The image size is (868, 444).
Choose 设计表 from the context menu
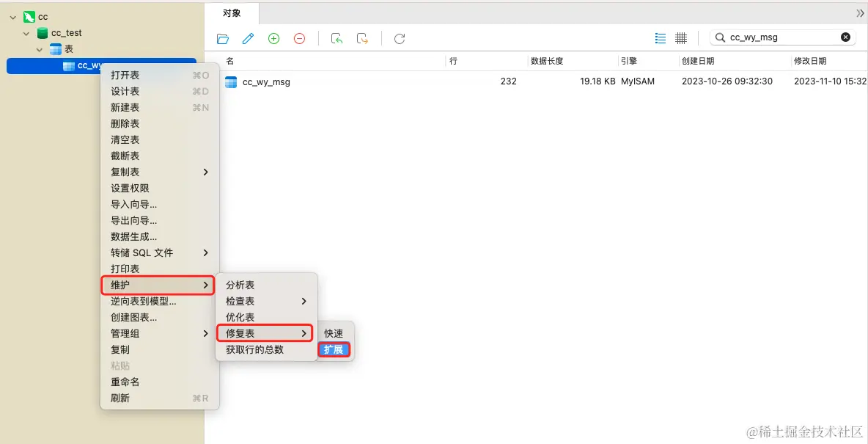coord(160,91)
